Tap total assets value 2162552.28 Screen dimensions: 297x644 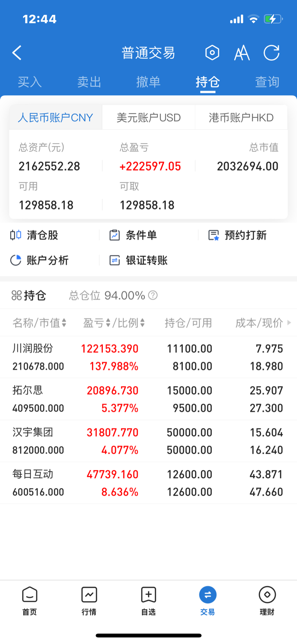point(49,166)
